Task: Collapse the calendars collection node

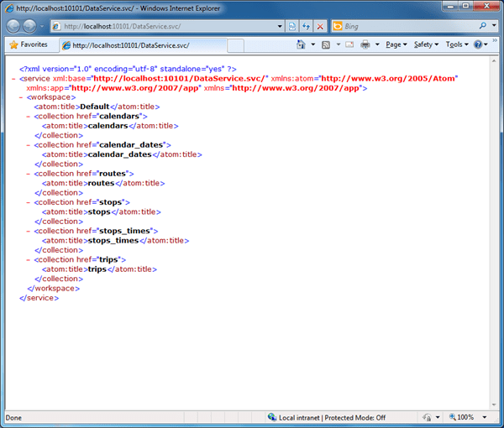Action: click(29, 117)
